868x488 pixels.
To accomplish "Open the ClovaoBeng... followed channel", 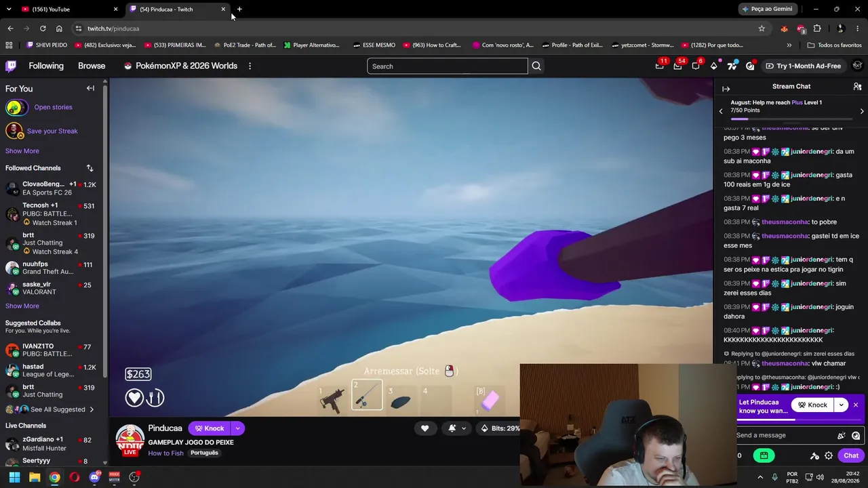I will coord(52,188).
